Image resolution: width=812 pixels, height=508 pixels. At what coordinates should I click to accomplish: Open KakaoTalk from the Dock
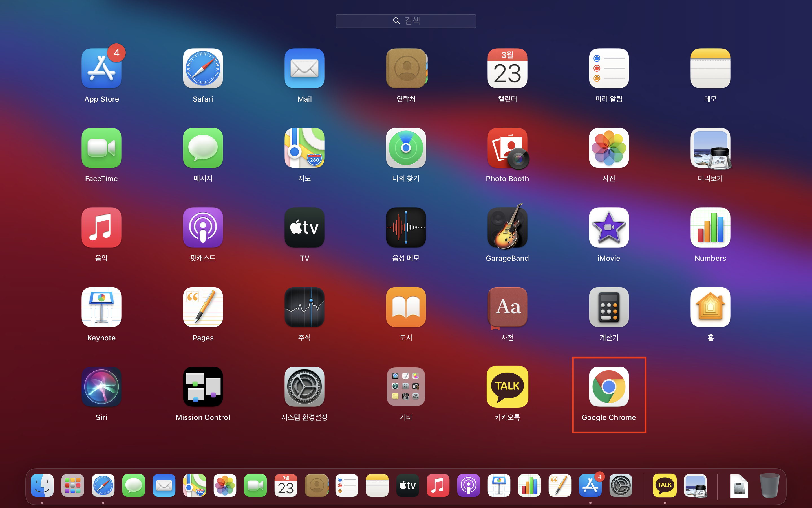coord(665,485)
